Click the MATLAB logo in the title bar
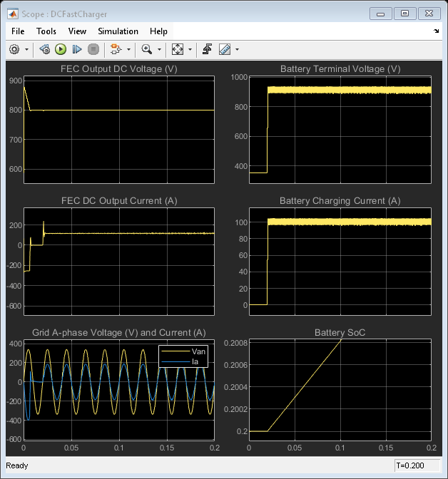Screen dimensions: 448x479 (13, 14)
